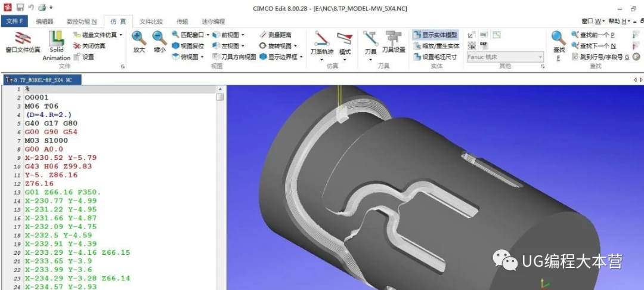Activate 测量距离 measure distance tool
The height and width of the screenshot is (290, 644).
[x=277, y=35]
